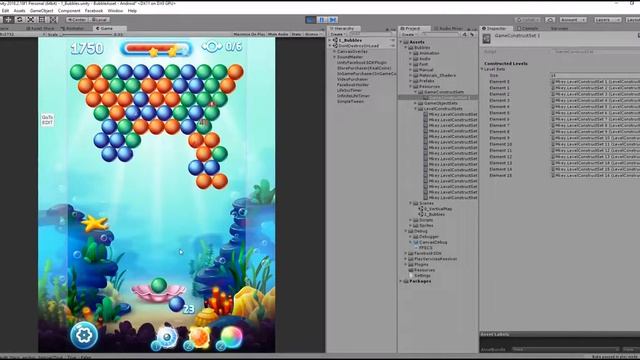Open the Gizmos dropdown

click(x=313, y=34)
